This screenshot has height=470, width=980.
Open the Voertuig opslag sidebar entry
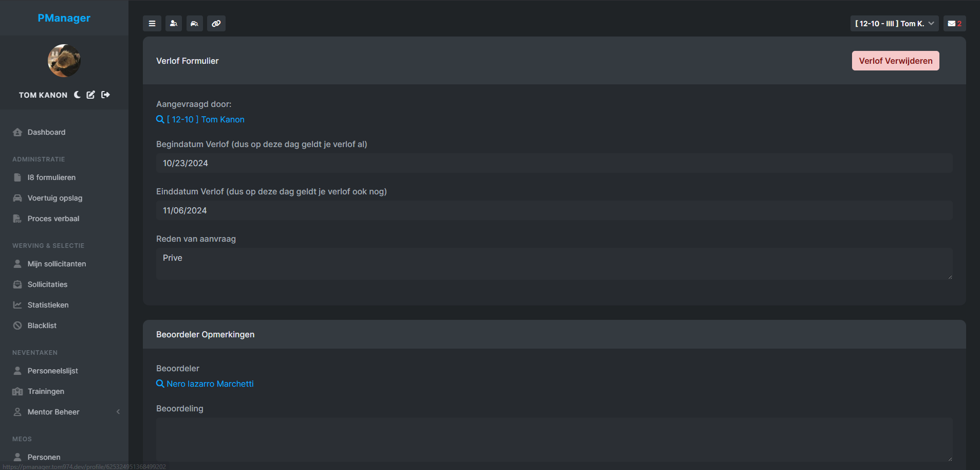[55, 198]
